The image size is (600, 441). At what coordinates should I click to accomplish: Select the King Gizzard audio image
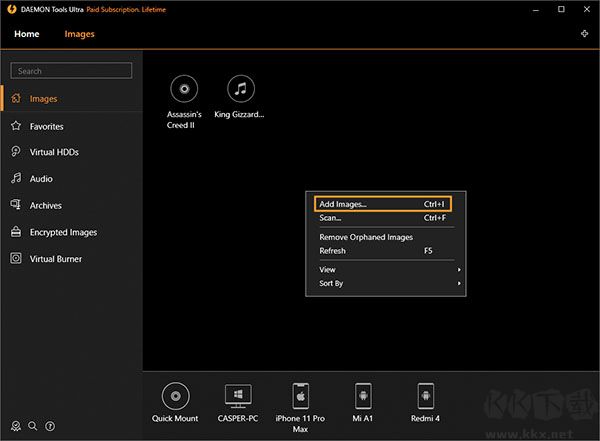click(x=240, y=90)
